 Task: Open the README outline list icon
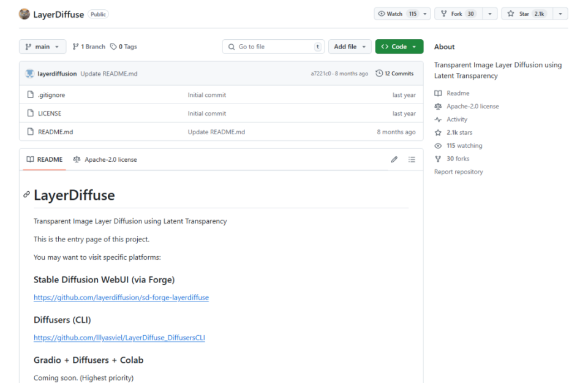[x=412, y=159]
